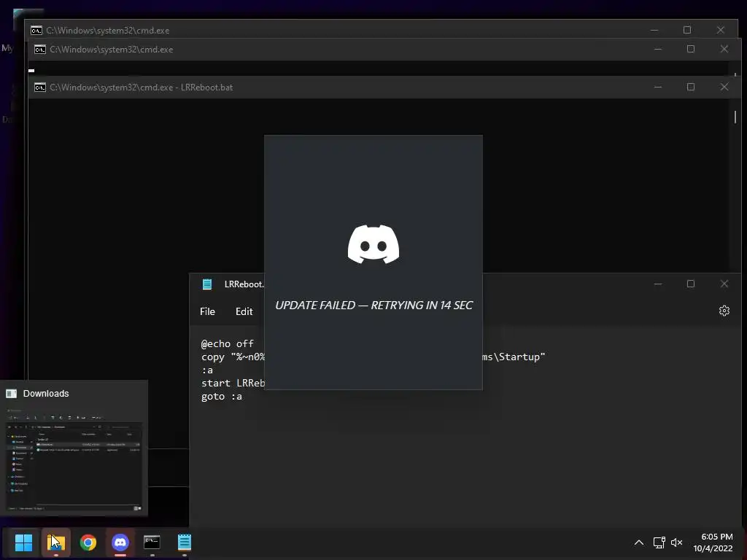Open the Windows Start menu
Viewport: 747px width, 560px height.
tap(23, 542)
